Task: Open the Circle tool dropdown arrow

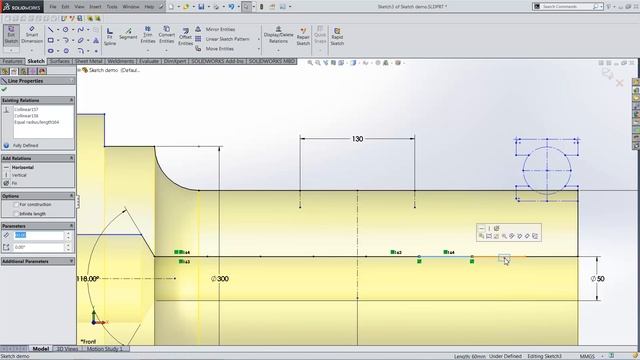Action: (x=73, y=30)
